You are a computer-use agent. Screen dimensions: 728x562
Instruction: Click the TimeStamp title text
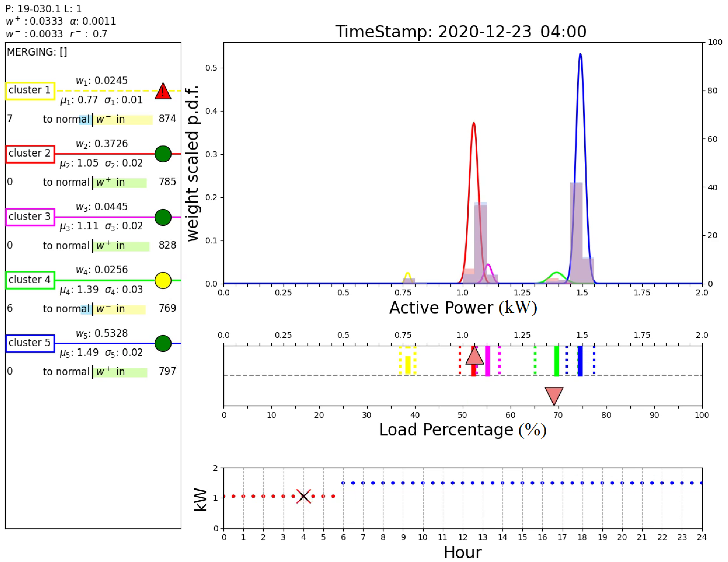(x=461, y=32)
